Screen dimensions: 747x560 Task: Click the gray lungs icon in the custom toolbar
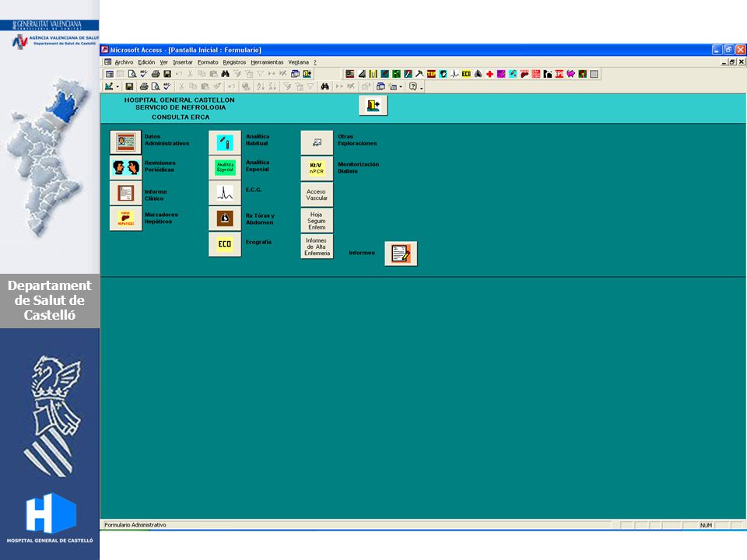coord(478,74)
